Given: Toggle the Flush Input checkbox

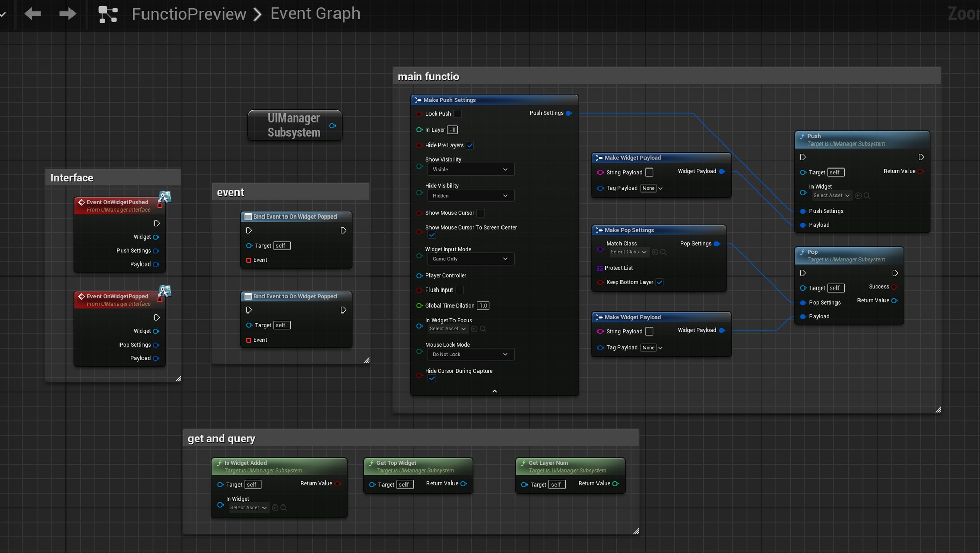Looking at the screenshot, I should click(460, 290).
